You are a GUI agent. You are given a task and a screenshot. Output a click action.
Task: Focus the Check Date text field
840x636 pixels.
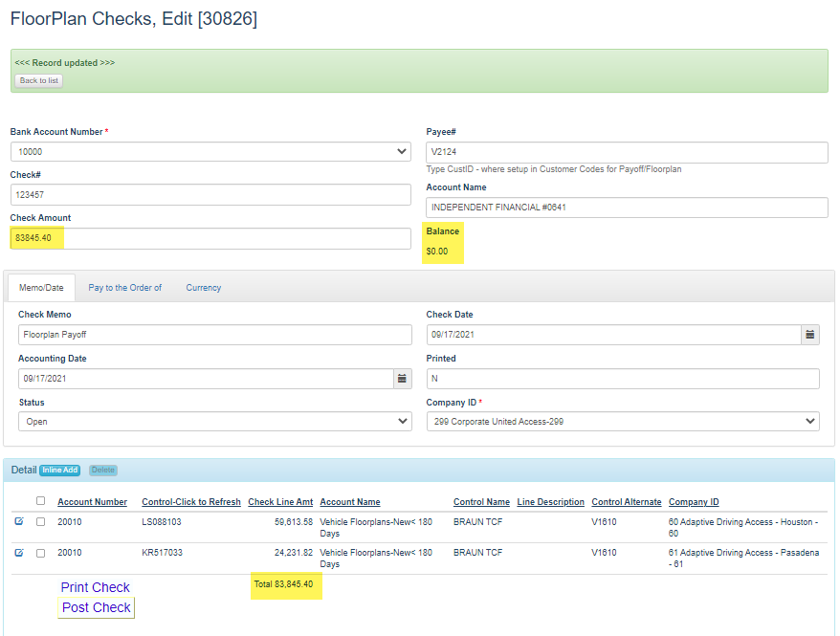[x=614, y=335]
